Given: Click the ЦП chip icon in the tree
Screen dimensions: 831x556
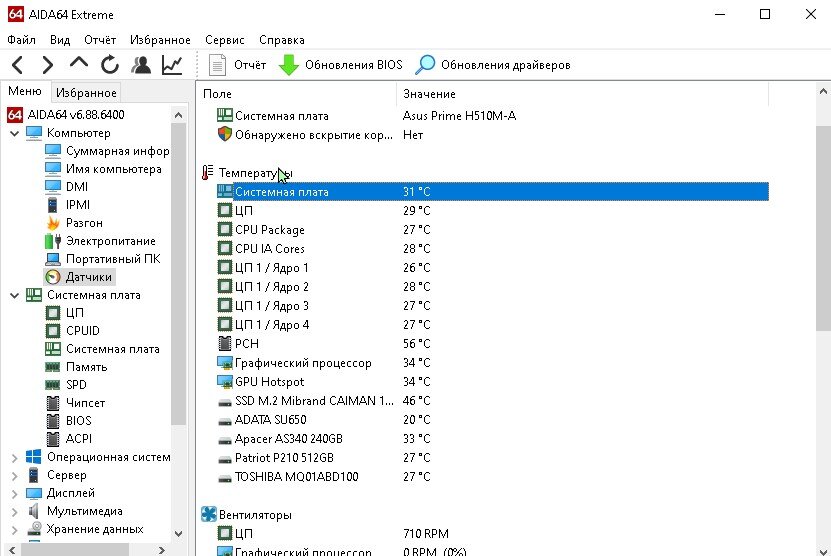Looking at the screenshot, I should [52, 313].
